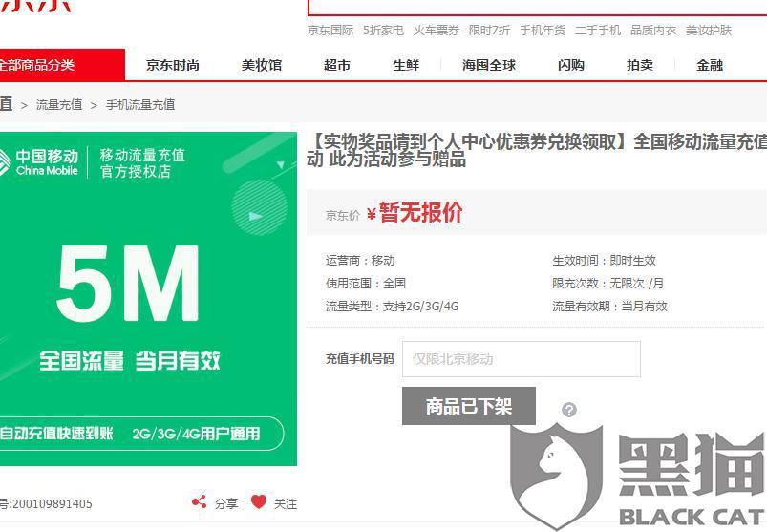Select 超市 in the navigation bar

click(x=337, y=65)
